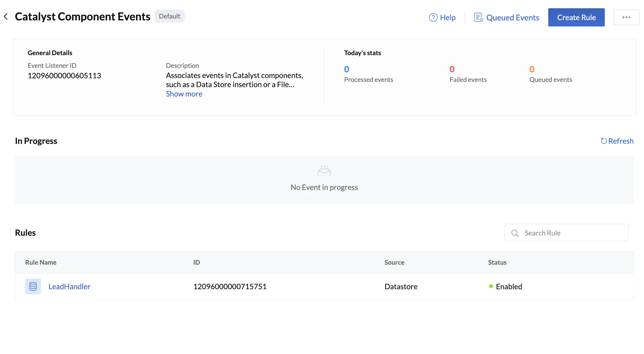Screen dimensions: 644x354
Task: Open the Queued Events link
Action: (x=513, y=17)
